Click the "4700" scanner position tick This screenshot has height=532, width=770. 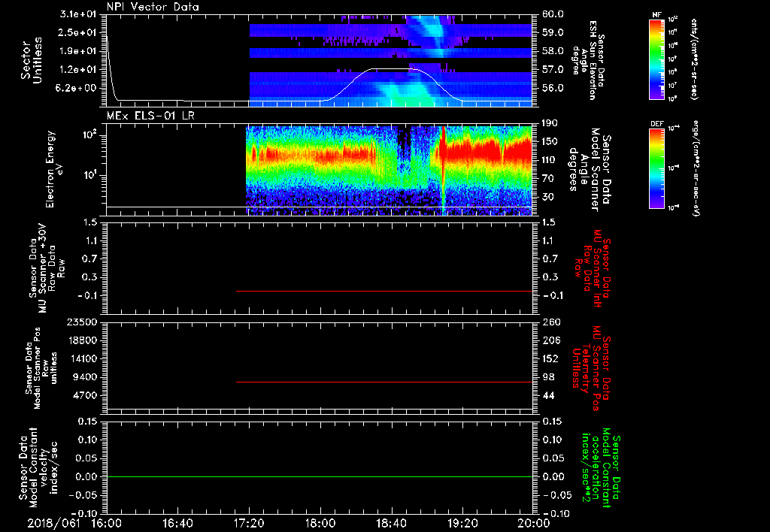[x=84, y=395]
